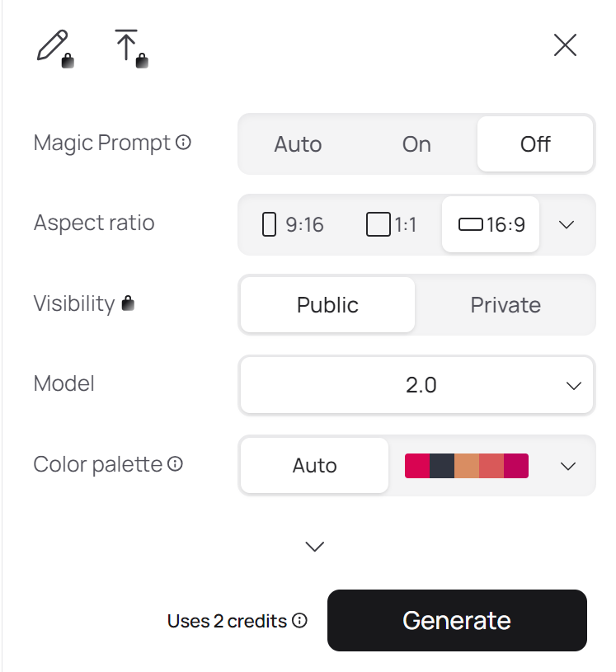Choose the 16:9 landscape aspect ratio
Image resolution: width=616 pixels, height=672 pixels.
[x=491, y=224]
